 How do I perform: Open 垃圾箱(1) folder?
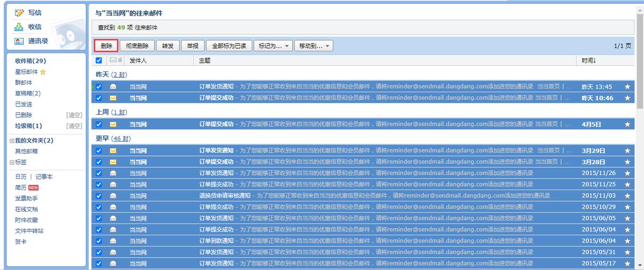28,126
